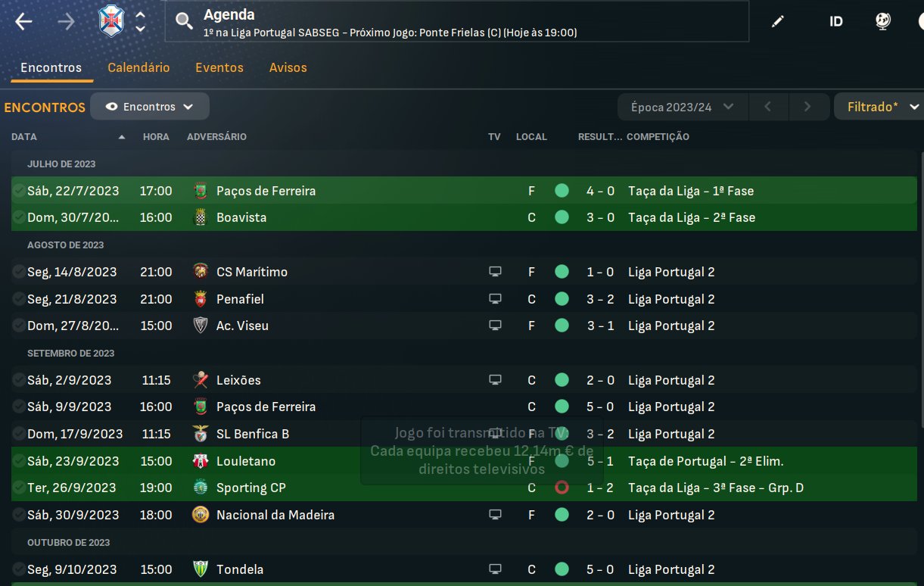Screen dimensions: 924x586
Task: Toggle checkmark on Paços de Ferreira 22/7 match
Action: pos(19,191)
